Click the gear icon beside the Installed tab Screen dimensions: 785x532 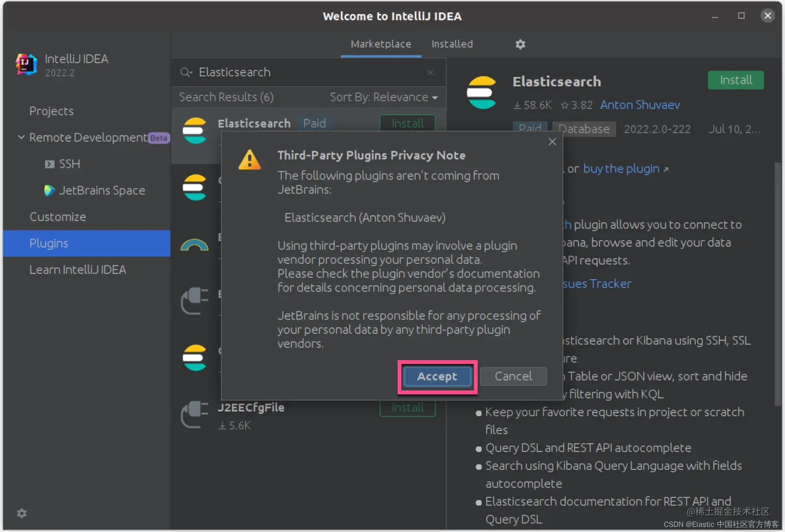[520, 44]
